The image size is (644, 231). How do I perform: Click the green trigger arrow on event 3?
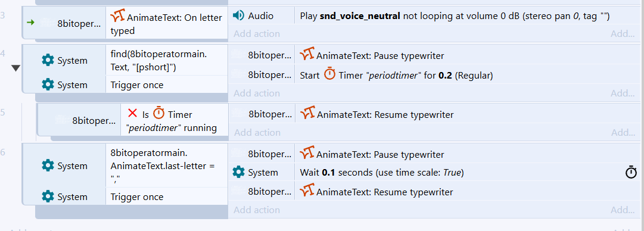pyautogui.click(x=30, y=23)
